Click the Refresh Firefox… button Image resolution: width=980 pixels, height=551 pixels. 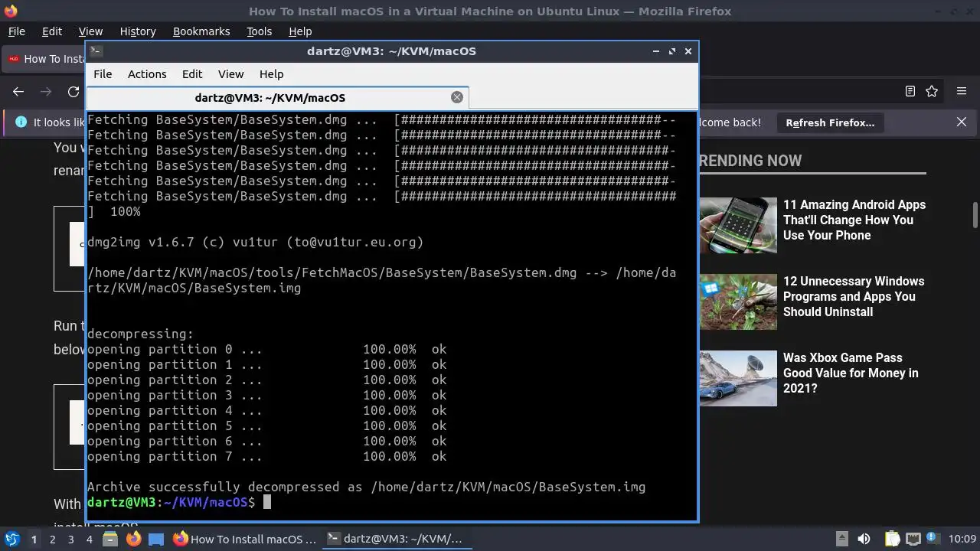coord(830,122)
